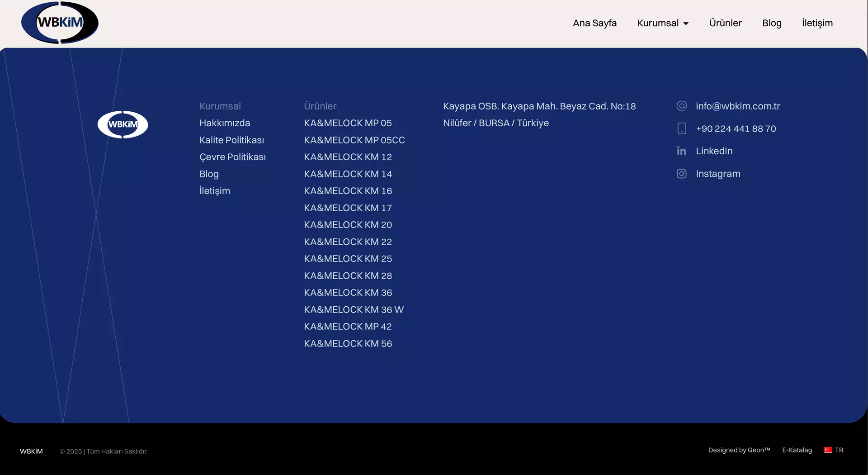
Task: Open the Instagram text link
Action: (x=718, y=174)
